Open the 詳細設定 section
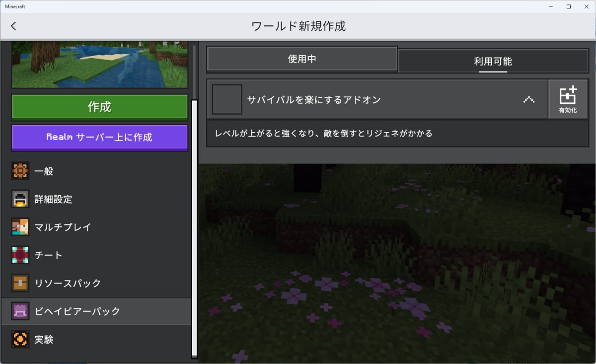The image size is (596, 364). tap(96, 199)
